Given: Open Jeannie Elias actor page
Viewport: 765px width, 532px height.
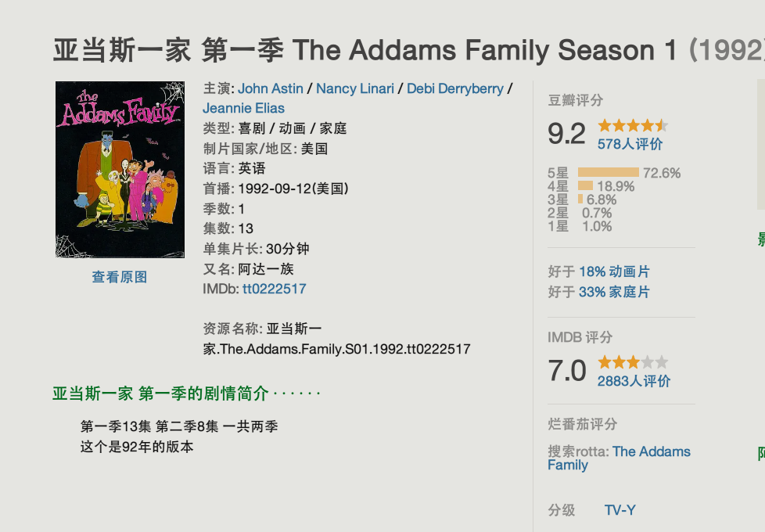Looking at the screenshot, I should (x=243, y=108).
